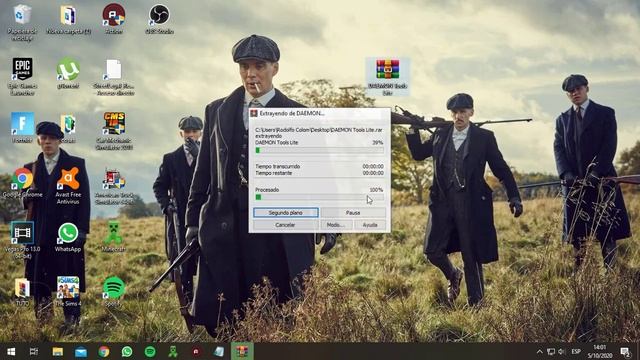Viewport: 640px width, 360px height.
Task: Open Action! recorder from the taskbar
Action: (x=196, y=351)
